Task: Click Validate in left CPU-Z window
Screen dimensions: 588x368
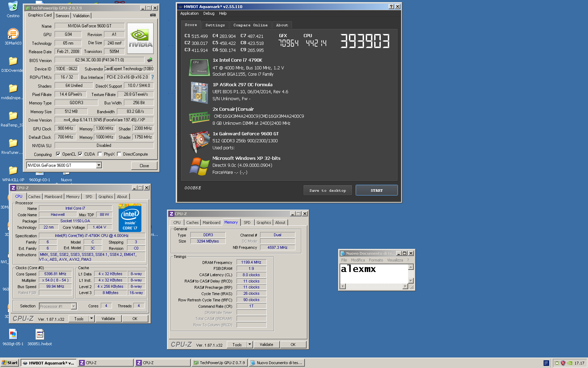Action: (x=108, y=319)
